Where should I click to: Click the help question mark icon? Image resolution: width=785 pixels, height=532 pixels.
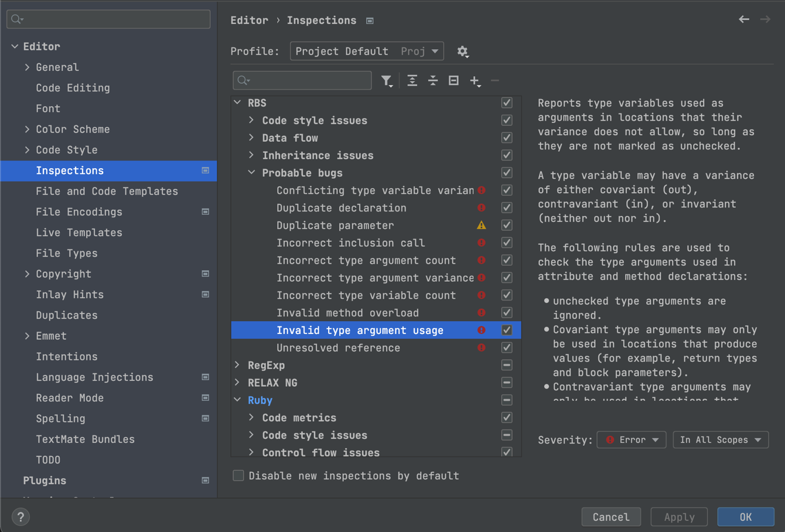coord(21,517)
